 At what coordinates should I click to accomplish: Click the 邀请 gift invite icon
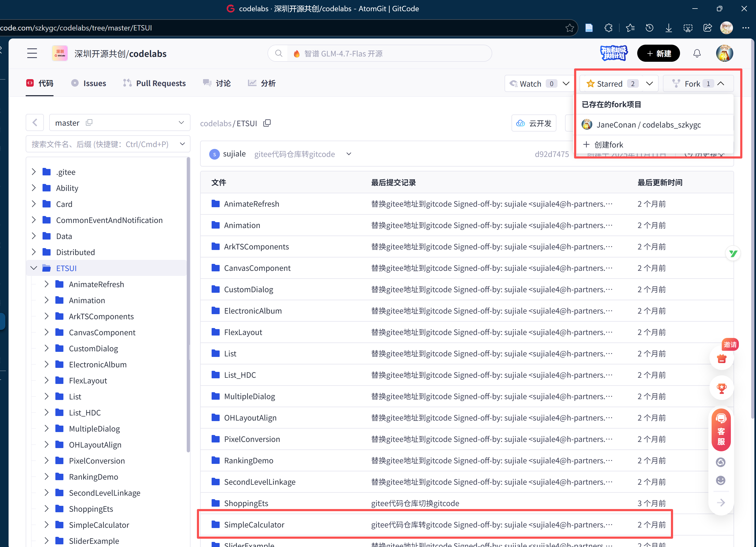722,359
